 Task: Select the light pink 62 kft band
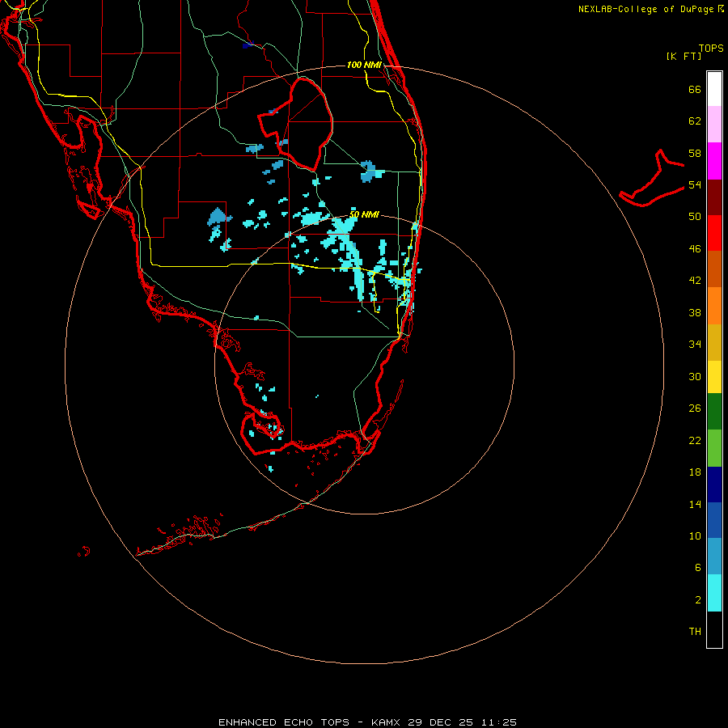714,124
